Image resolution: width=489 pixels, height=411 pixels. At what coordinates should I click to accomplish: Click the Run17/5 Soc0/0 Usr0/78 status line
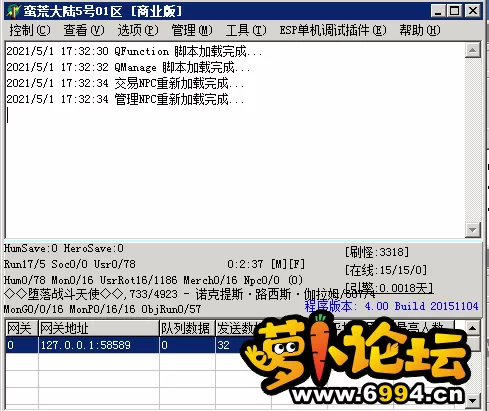[70, 264]
